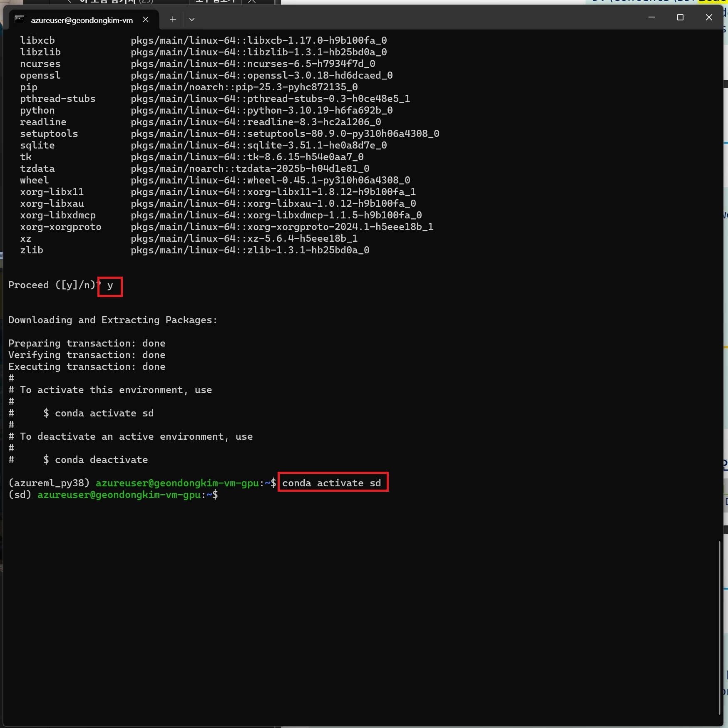Screen dimensions: 728x728
Task: Click the setuptools-80.9.0-py310h06a4308_0 path
Action: tap(285, 134)
